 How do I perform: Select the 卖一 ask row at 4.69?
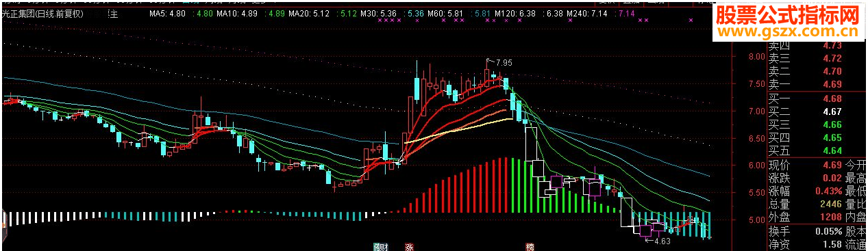806,85
